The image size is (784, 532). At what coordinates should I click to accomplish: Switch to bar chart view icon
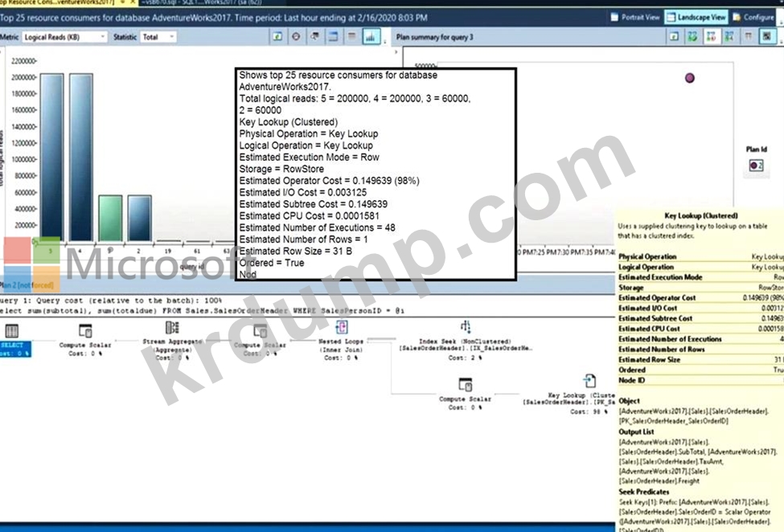pyautogui.click(x=371, y=37)
